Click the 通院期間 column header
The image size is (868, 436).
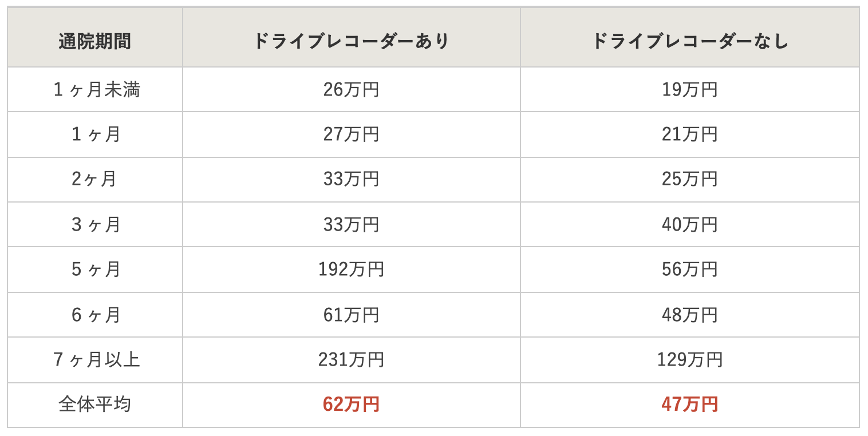[95, 41]
